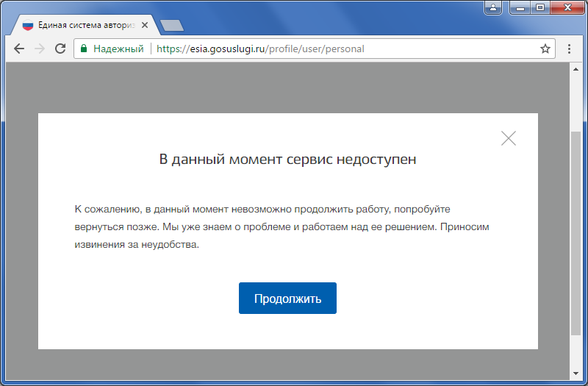Go back to the previous page

pos(19,49)
